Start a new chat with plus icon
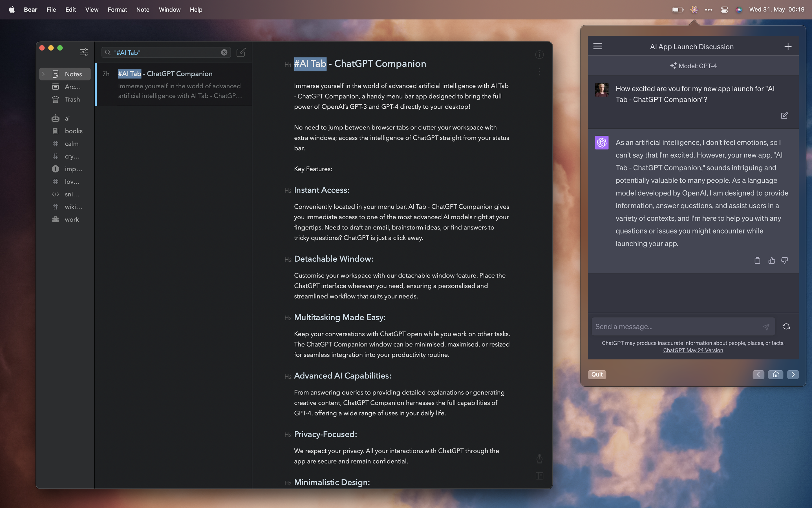The height and width of the screenshot is (508, 812). coord(788,46)
